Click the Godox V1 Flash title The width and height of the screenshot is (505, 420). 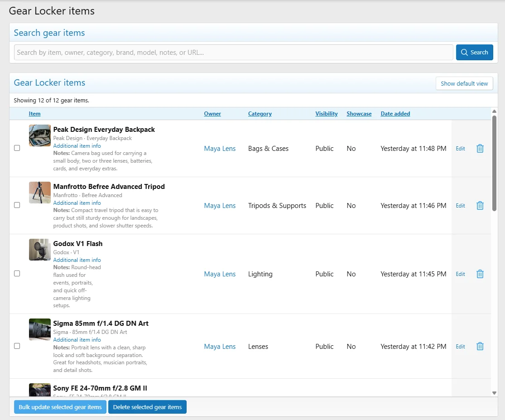pyautogui.click(x=77, y=243)
